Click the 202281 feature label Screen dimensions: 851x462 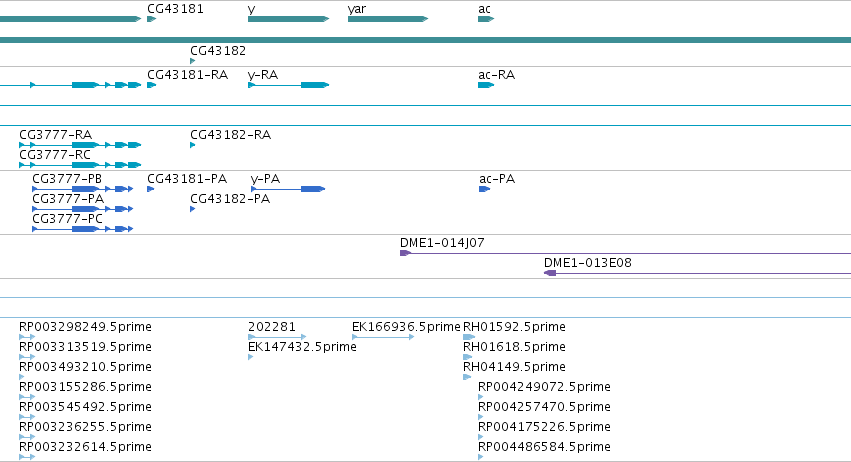pos(272,327)
